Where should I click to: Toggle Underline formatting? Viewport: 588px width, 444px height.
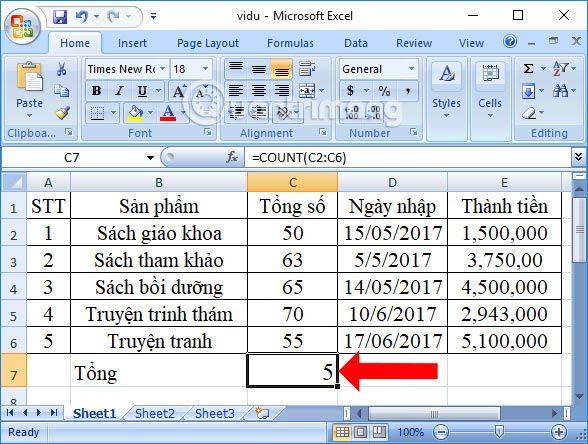point(142,91)
